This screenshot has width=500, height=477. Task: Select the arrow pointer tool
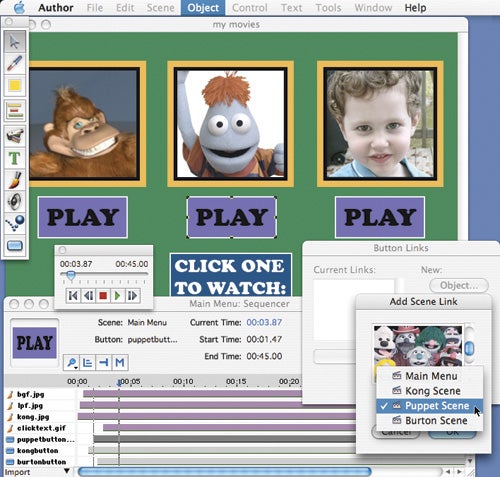click(x=15, y=42)
